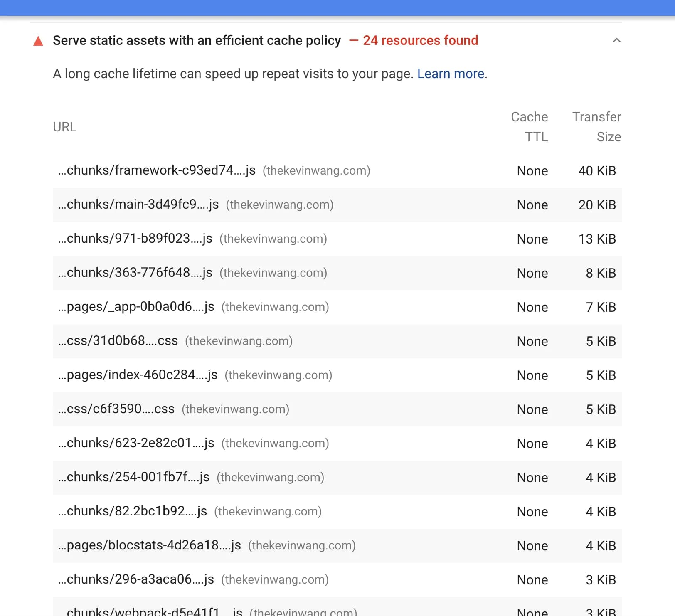Open the css/c6f3590 stylesheet URL

click(116, 409)
